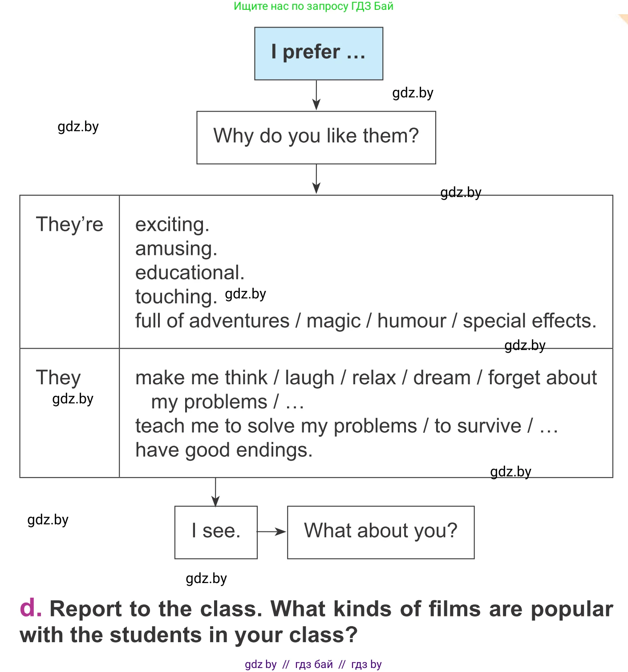Click the arrow pointing down to "I see."
The width and height of the screenshot is (628, 672).
[215, 492]
